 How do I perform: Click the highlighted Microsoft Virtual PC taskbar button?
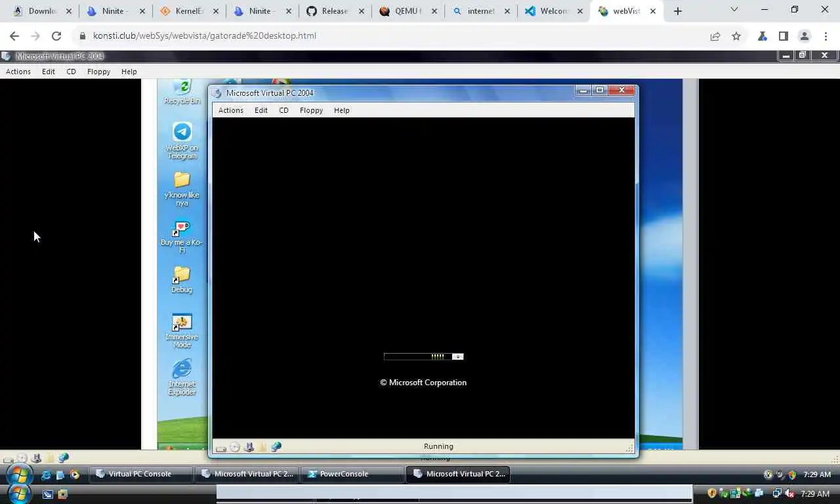pyautogui.click(x=458, y=474)
